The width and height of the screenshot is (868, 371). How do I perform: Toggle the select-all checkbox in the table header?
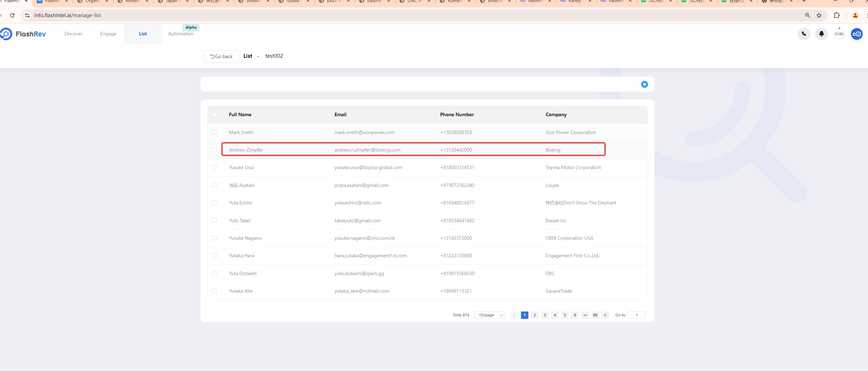(215, 115)
